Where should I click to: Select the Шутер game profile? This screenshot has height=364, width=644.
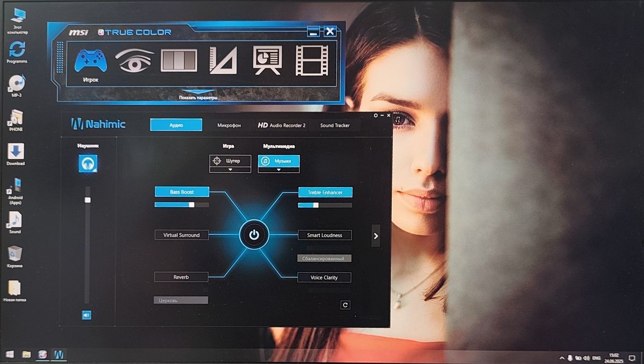[x=230, y=161]
